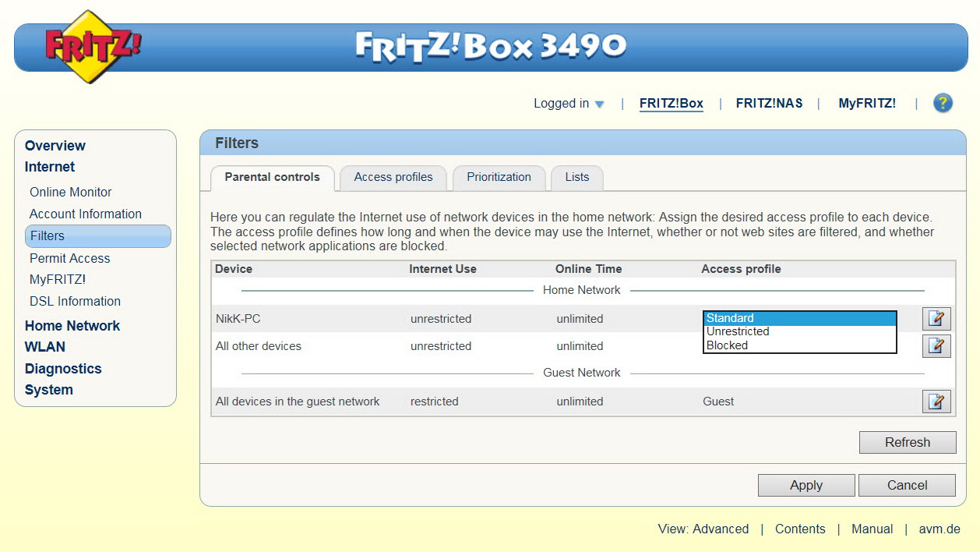Click the Cancel button
The image size is (980, 552).
point(908,485)
